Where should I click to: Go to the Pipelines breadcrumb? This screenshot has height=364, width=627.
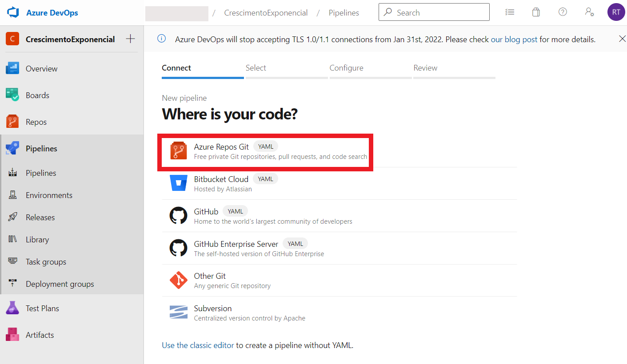[x=344, y=13]
